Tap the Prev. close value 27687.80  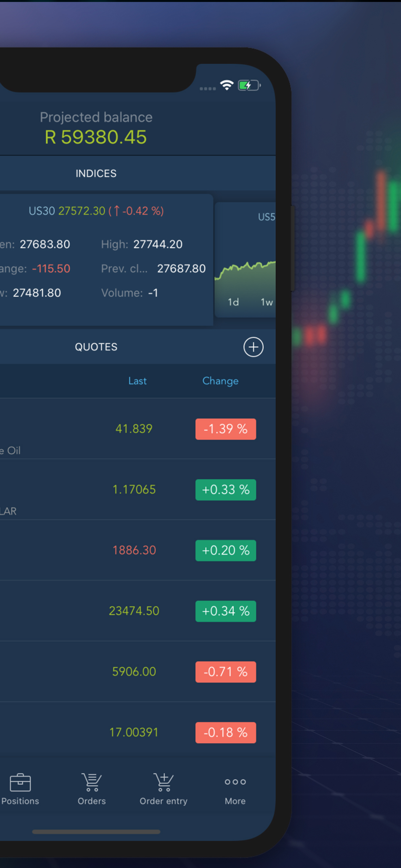(181, 268)
